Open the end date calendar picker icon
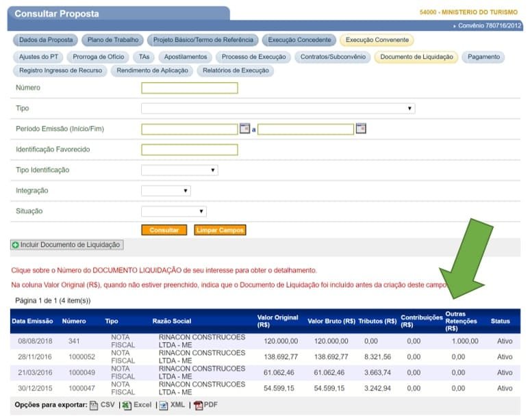Image resolution: width=530 pixels, height=420 pixels. (361, 129)
